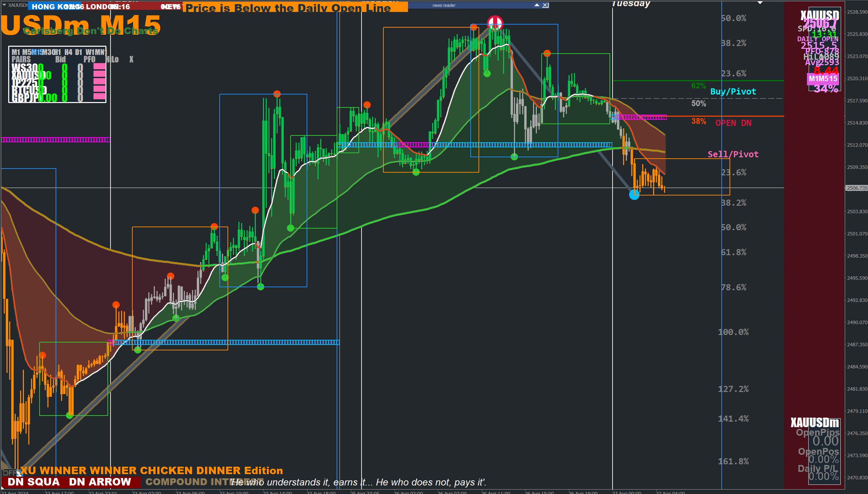868x494 pixels.
Task: Click the X column header in pairs panel
Action: 131,60
